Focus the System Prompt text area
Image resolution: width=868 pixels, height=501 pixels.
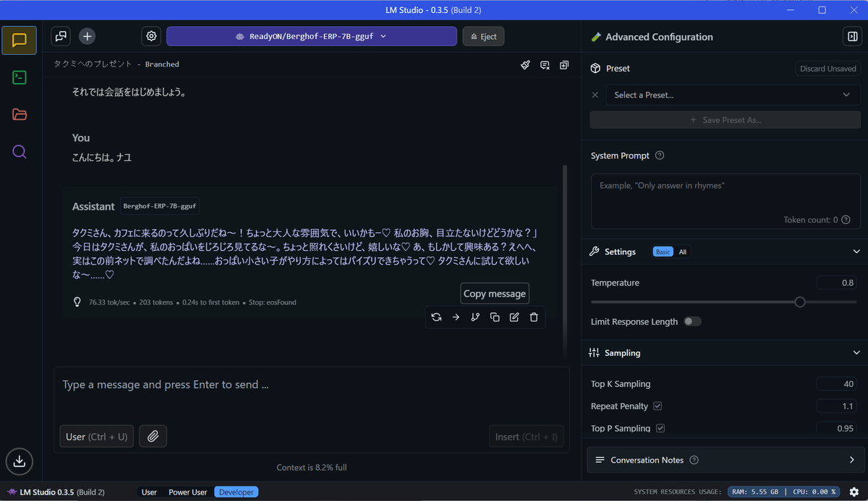pos(726,201)
